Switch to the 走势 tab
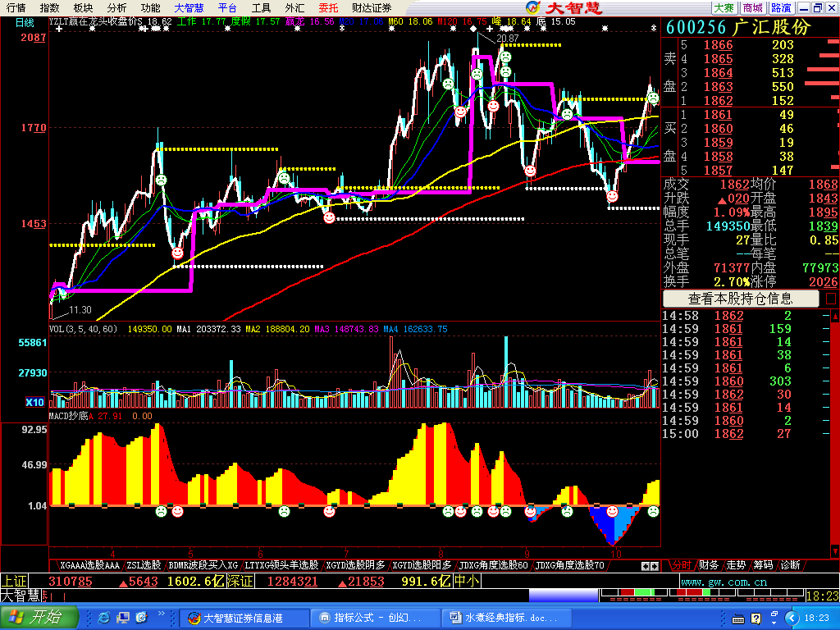Image resolution: width=840 pixels, height=630 pixels. 736,565
